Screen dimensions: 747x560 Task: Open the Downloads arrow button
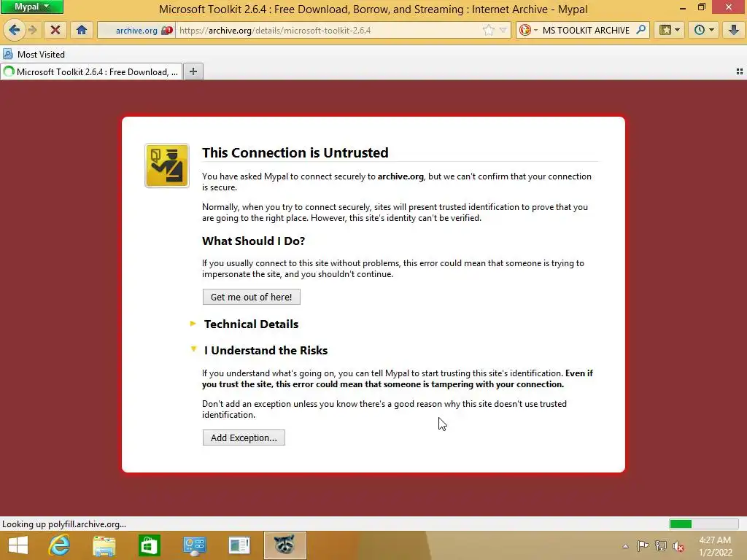coord(734,31)
